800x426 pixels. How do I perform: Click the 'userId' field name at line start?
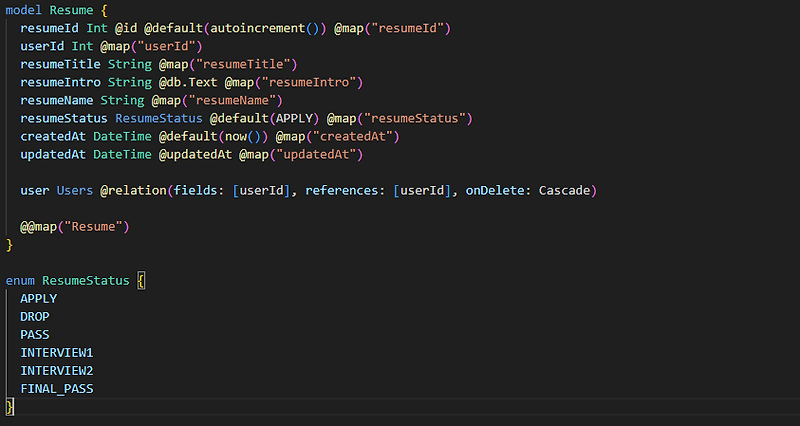[42, 46]
